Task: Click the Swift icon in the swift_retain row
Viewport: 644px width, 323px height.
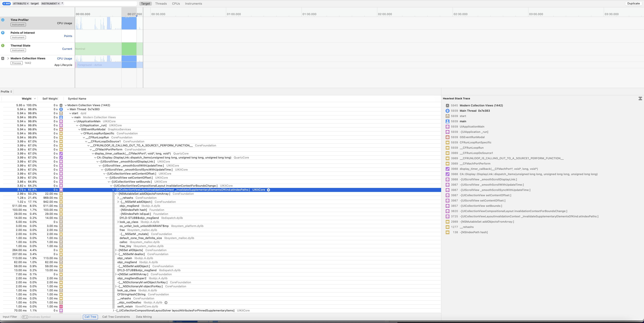Action: (x=61, y=307)
